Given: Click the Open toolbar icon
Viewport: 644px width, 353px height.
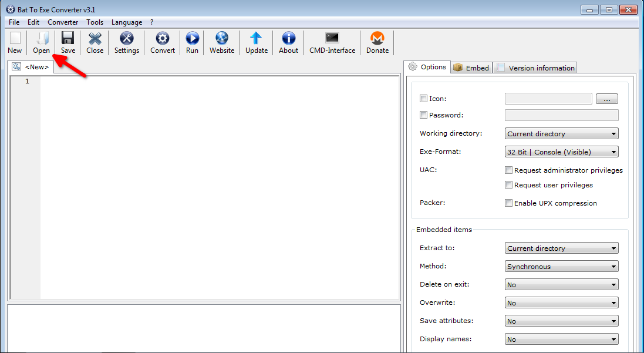Looking at the screenshot, I should [42, 43].
